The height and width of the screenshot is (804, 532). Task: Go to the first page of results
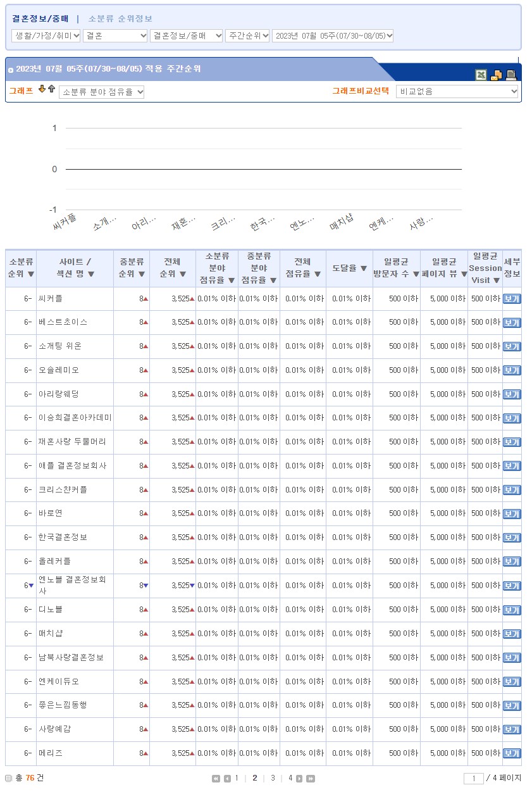pyautogui.click(x=216, y=779)
